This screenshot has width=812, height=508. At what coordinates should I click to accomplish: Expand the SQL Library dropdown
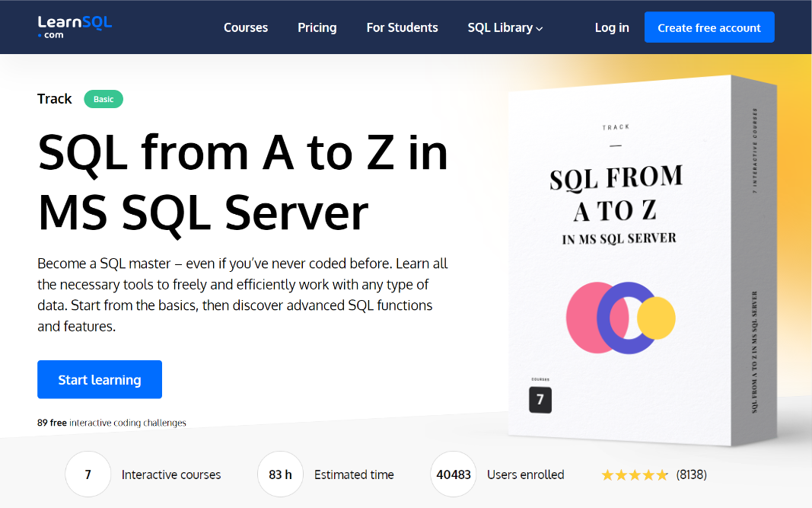505,27
